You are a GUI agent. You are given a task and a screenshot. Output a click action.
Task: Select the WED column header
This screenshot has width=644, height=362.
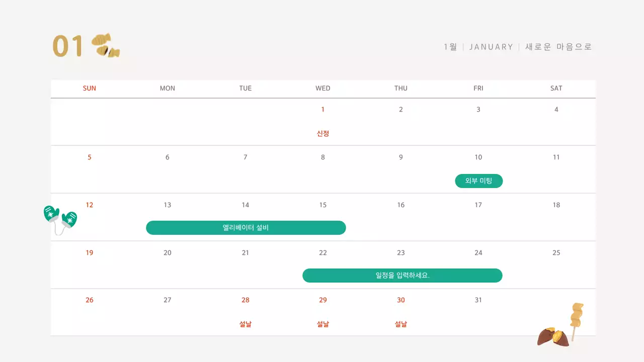point(323,88)
